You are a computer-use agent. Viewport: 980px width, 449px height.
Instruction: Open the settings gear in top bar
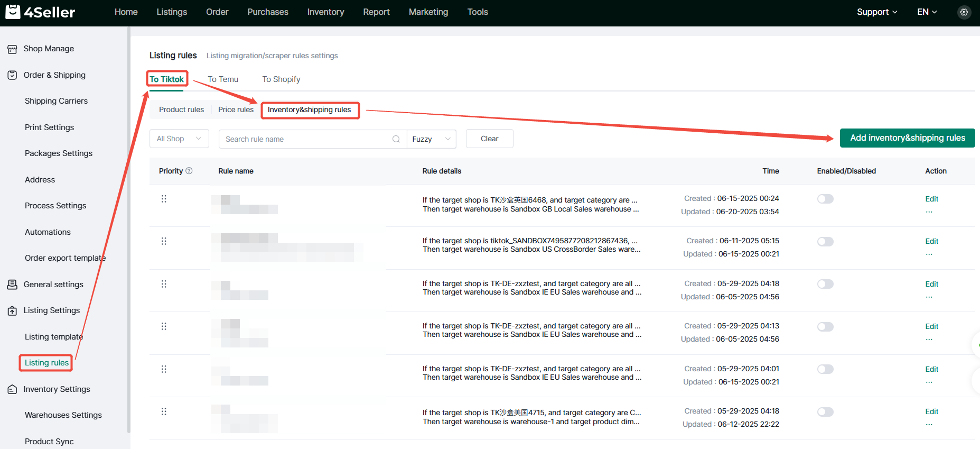click(964, 12)
